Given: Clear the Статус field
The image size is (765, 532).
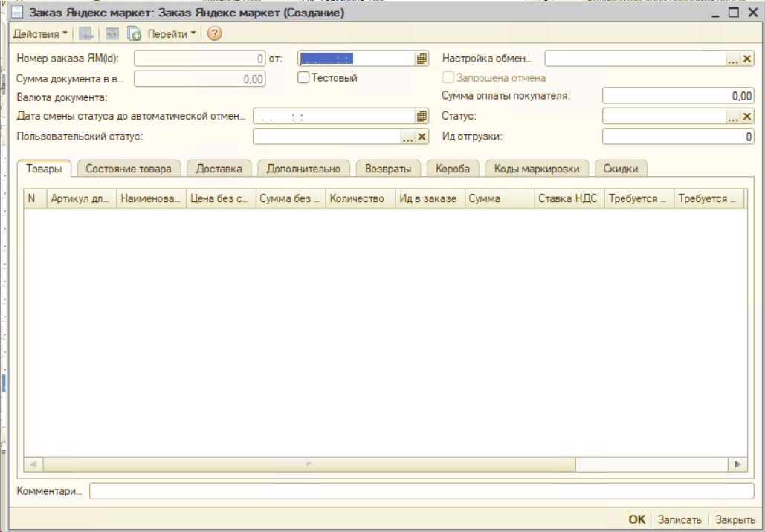Looking at the screenshot, I should (x=747, y=117).
